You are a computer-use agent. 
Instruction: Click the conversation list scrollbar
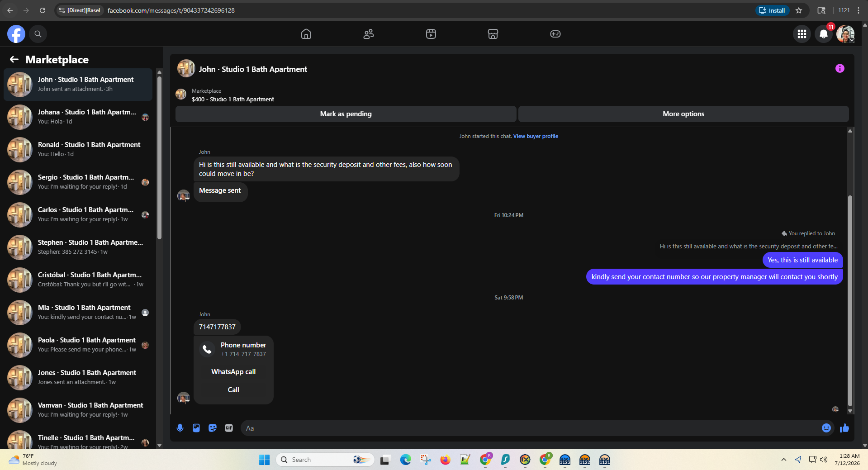coord(159,158)
